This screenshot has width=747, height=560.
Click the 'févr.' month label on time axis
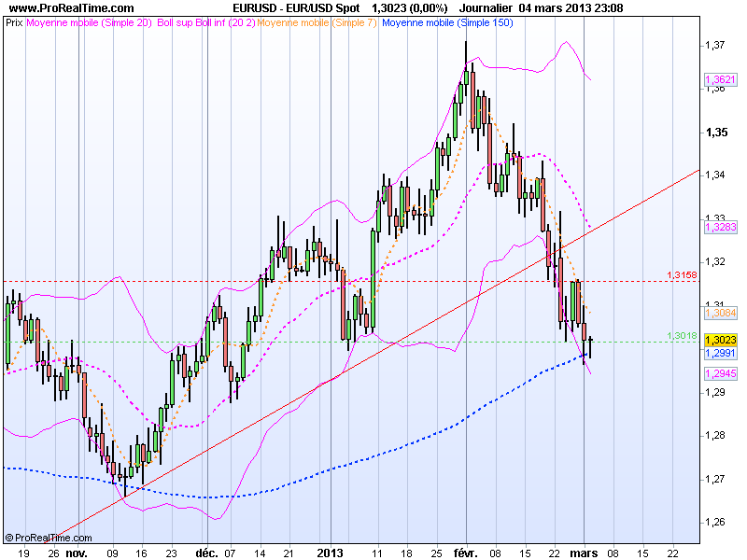(x=465, y=553)
